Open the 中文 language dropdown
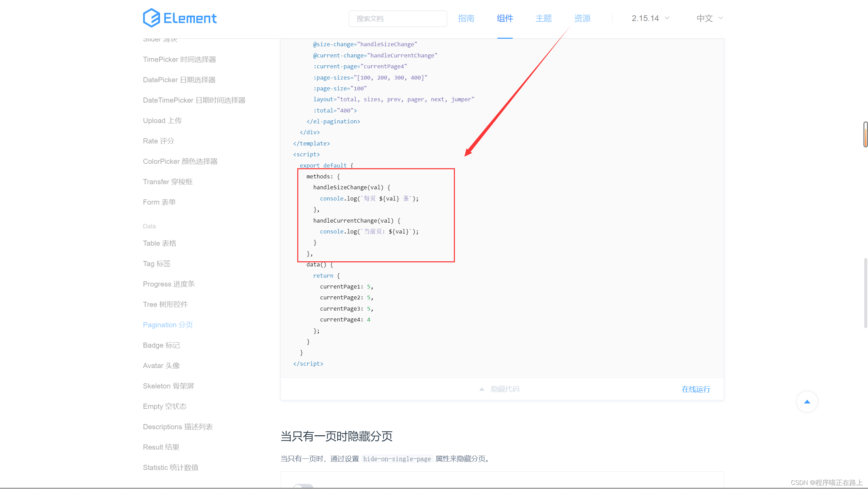 click(710, 18)
